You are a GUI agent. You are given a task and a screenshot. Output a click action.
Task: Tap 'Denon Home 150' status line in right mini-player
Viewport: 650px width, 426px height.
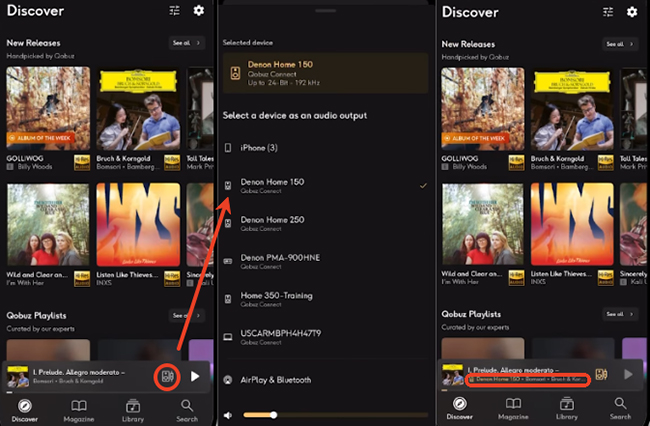coord(528,379)
